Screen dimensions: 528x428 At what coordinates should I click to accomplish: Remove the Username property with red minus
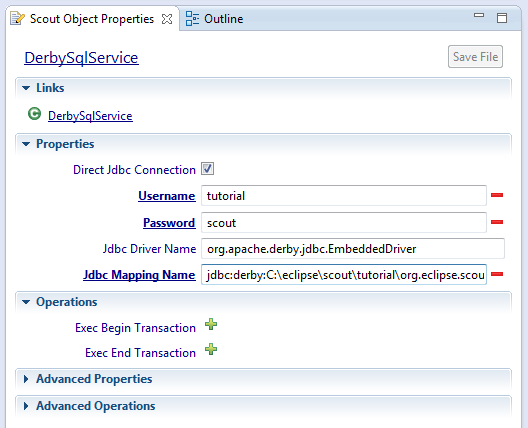[x=497, y=195]
